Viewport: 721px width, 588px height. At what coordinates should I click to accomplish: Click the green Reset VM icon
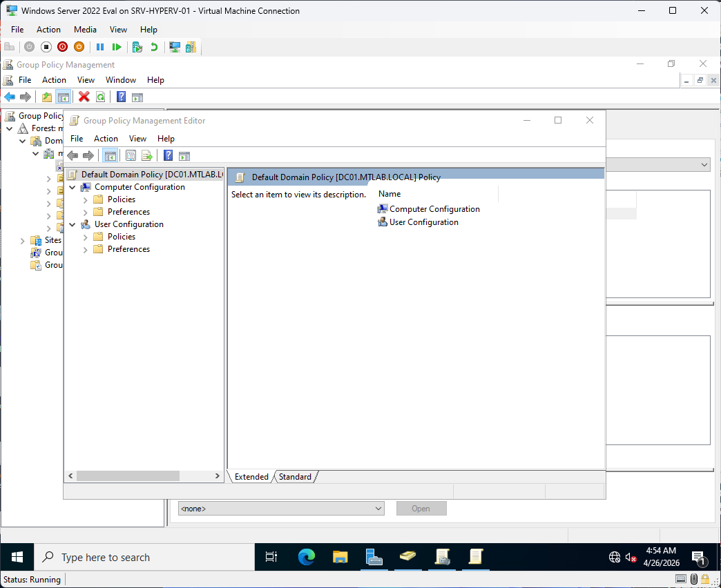click(x=117, y=47)
